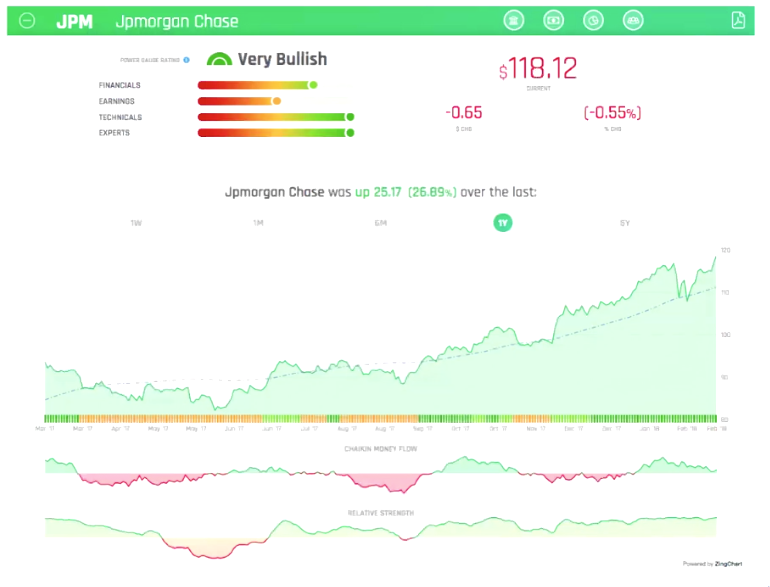The height and width of the screenshot is (587, 770).
Task: Click the JPM ticker symbol
Action: pyautogui.click(x=74, y=22)
